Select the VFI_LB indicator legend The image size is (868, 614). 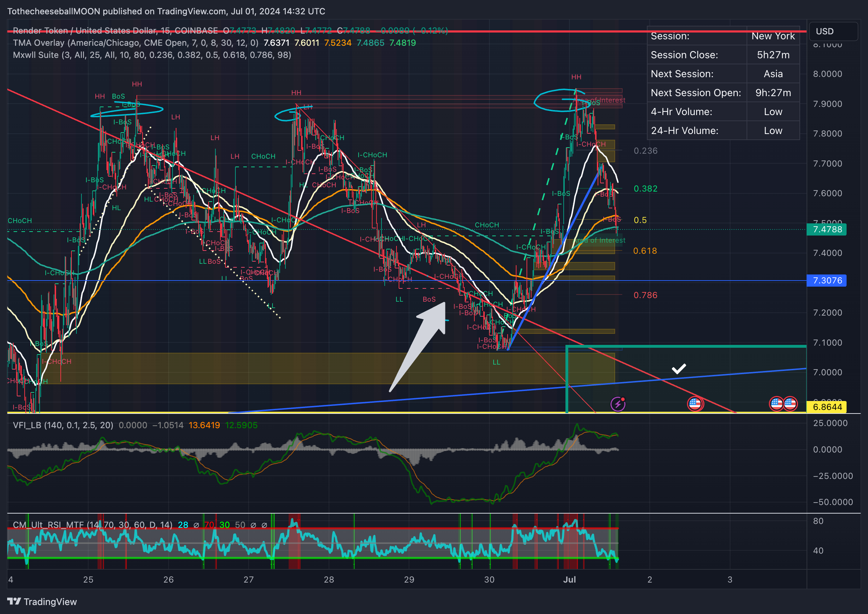[63, 425]
